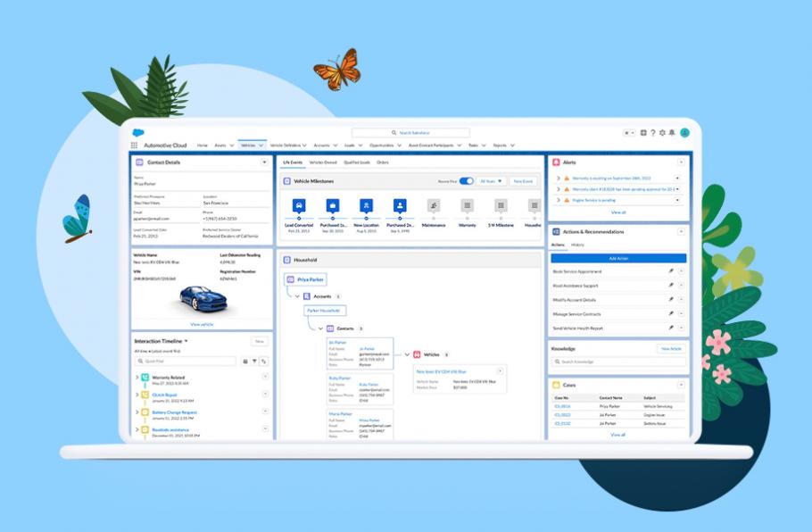This screenshot has width=812, height=532.
Task: Open the Interaction Timeline title dropdown
Action: click(x=186, y=341)
